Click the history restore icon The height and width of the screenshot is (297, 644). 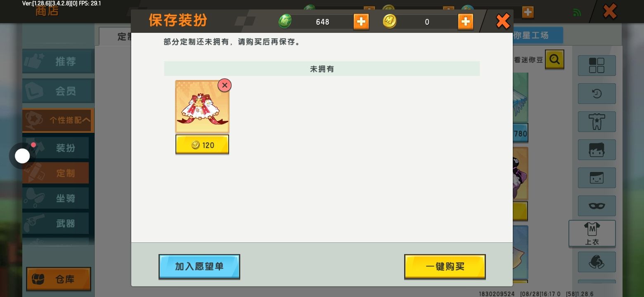point(597,94)
